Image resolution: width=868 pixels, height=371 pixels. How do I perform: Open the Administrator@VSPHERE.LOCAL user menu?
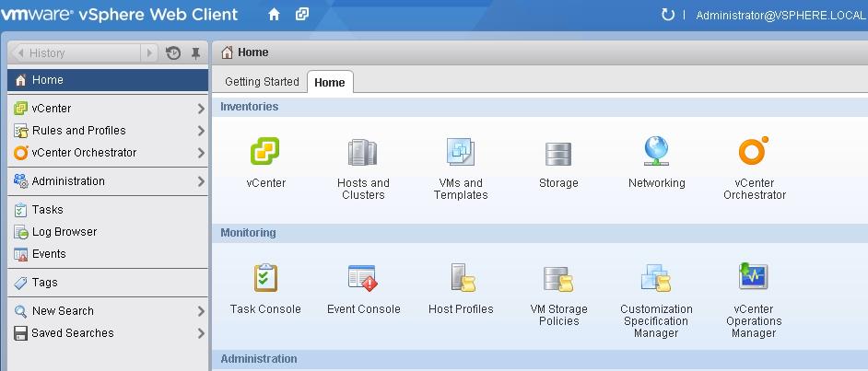[x=780, y=16]
